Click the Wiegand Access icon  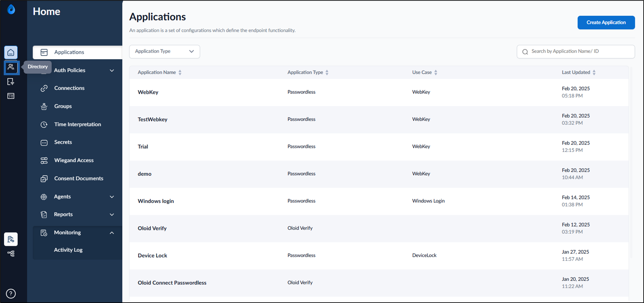point(44,160)
